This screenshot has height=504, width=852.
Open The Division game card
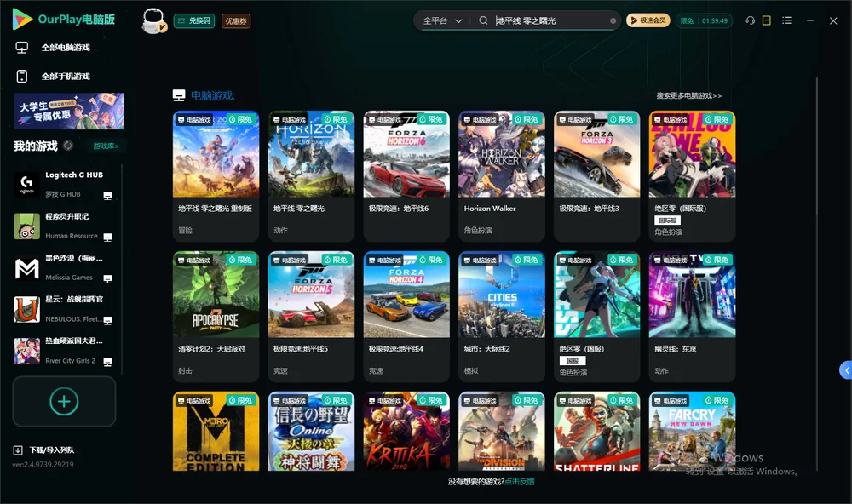[502, 432]
